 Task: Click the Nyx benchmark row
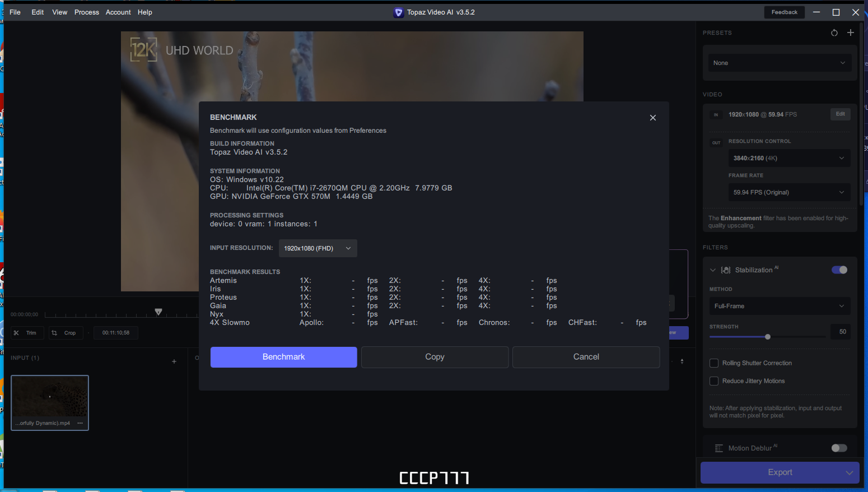(x=294, y=314)
